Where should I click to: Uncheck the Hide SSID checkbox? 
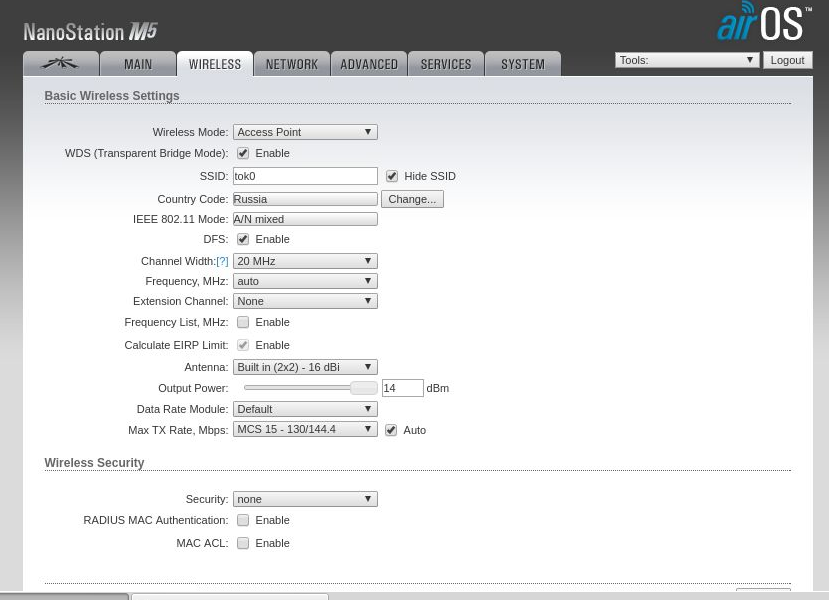click(x=392, y=177)
